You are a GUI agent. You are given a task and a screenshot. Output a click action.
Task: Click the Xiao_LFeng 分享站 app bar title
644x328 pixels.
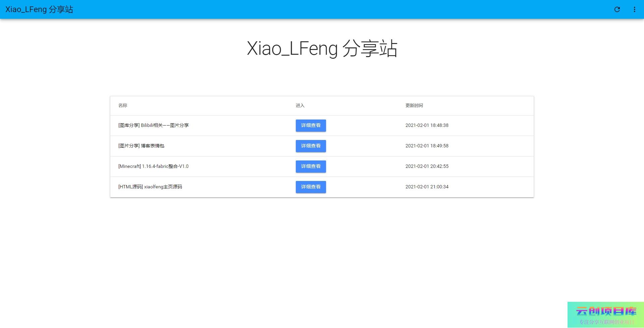[x=39, y=9]
